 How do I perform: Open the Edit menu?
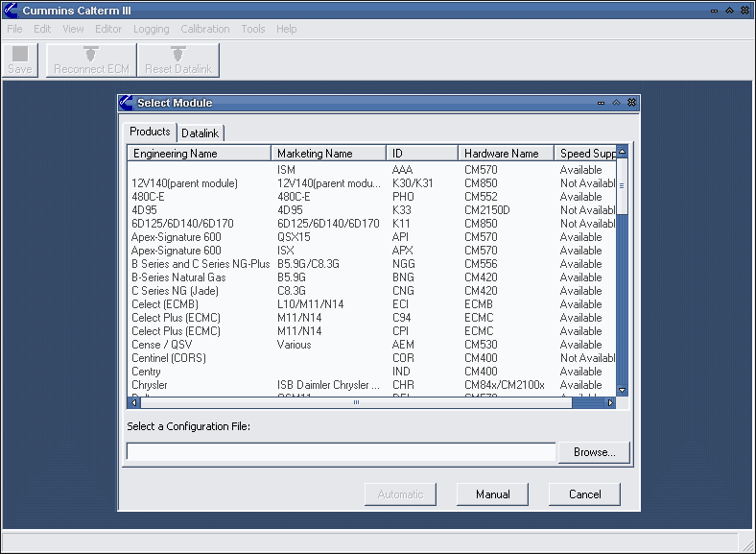(x=42, y=29)
